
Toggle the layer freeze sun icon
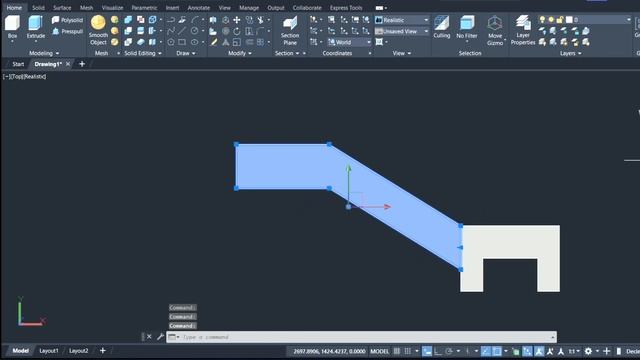click(551, 20)
